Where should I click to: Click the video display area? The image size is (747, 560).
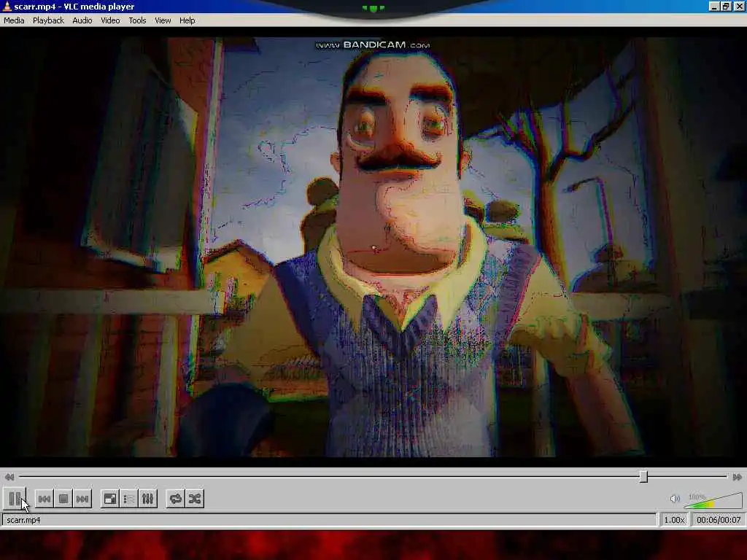pyautogui.click(x=373, y=246)
